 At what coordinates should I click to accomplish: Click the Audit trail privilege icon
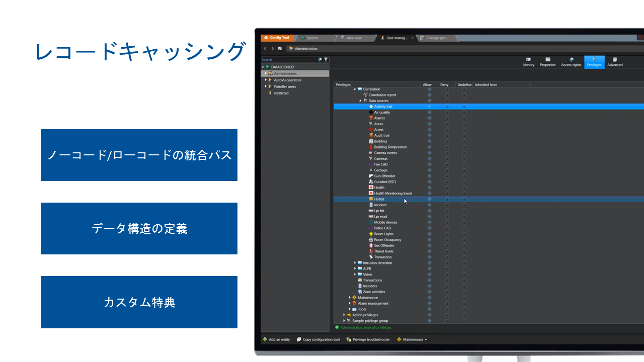[371, 135]
